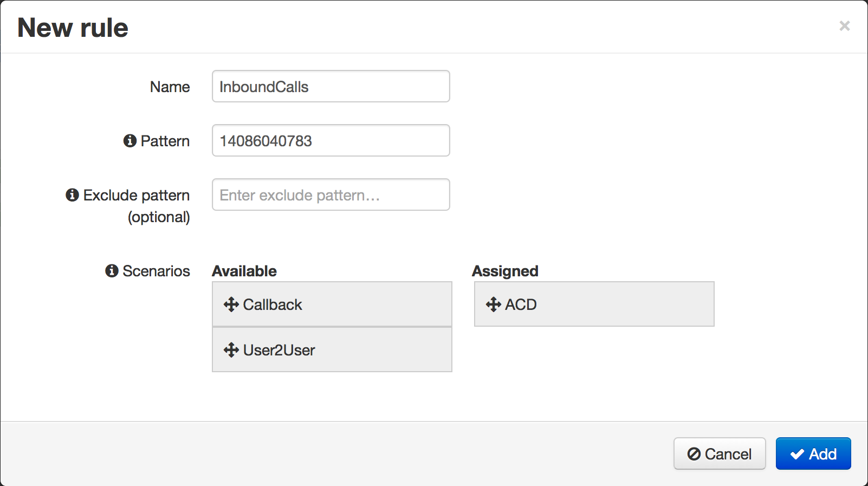The image size is (868, 486).
Task: Click the info icon beside Exclude pattern
Action: tap(72, 195)
